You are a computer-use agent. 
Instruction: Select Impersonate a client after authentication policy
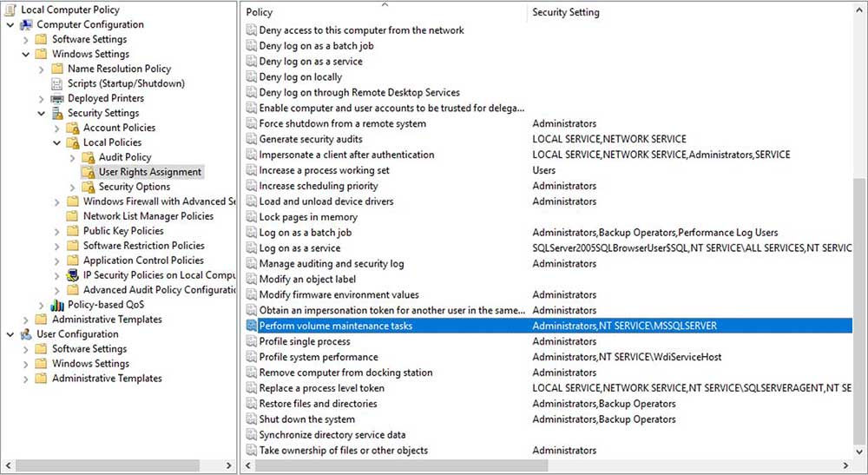[x=346, y=155]
